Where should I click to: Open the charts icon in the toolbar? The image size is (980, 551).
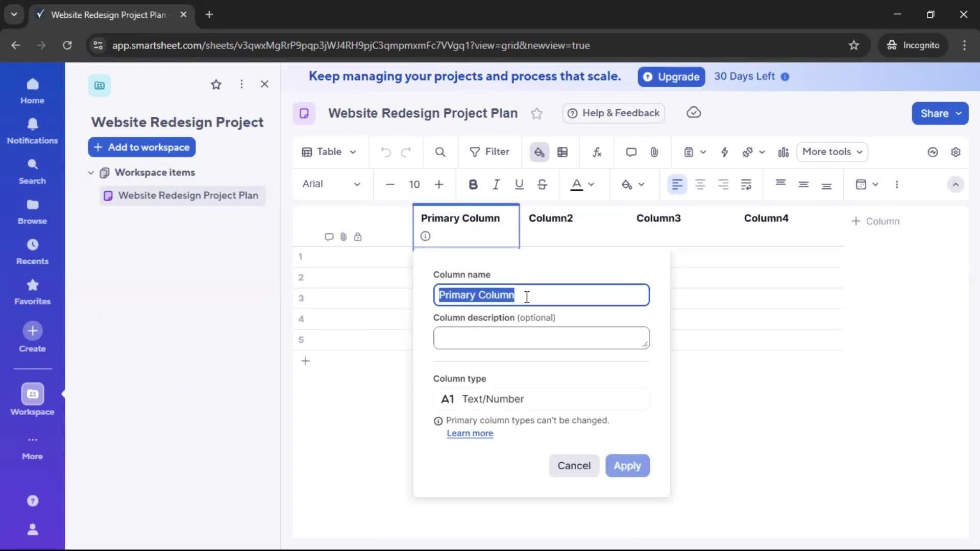tap(783, 152)
